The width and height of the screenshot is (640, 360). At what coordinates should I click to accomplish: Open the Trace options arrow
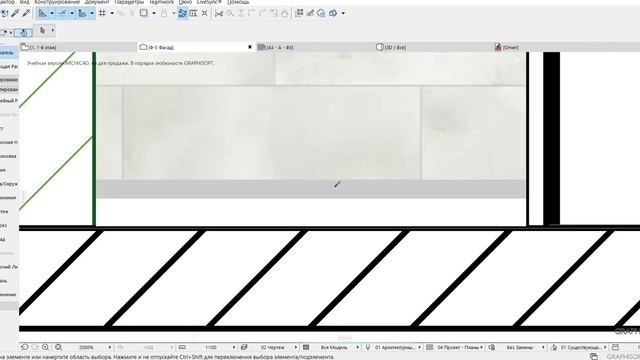[x=153, y=13]
